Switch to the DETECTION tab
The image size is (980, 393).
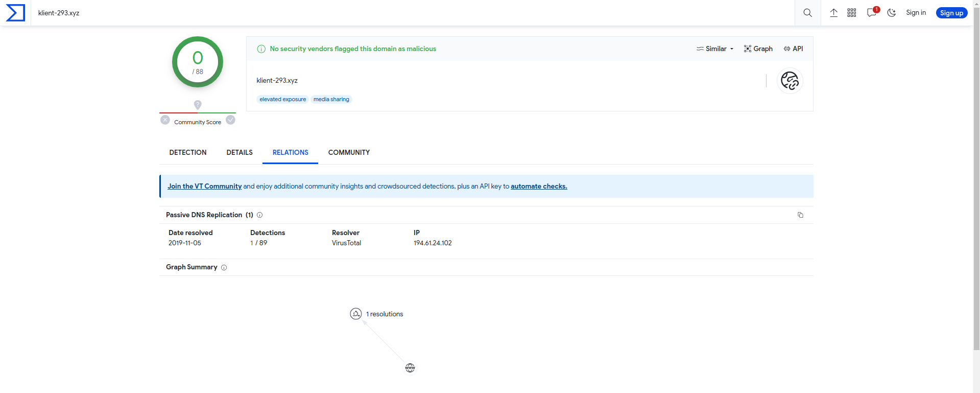(188, 152)
